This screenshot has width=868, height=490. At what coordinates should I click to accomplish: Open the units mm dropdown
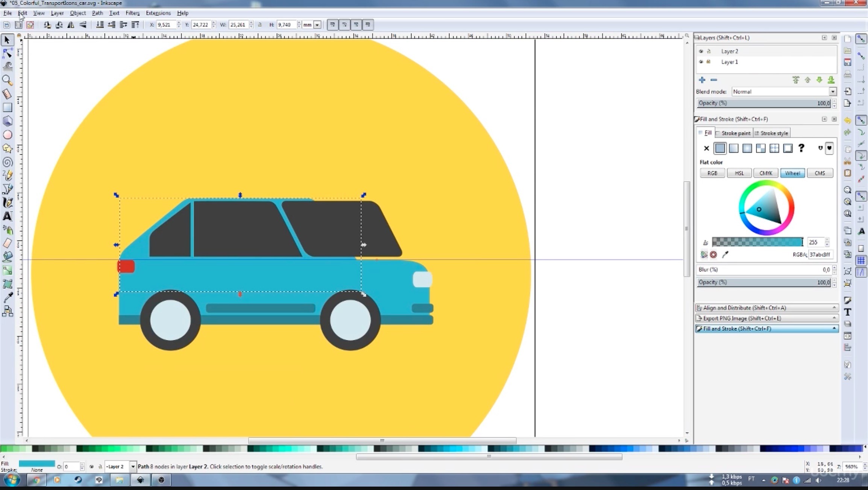point(317,25)
